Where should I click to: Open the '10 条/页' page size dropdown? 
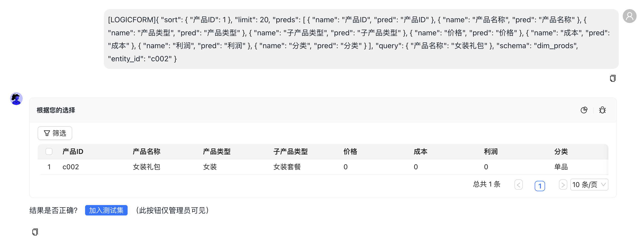tap(589, 185)
